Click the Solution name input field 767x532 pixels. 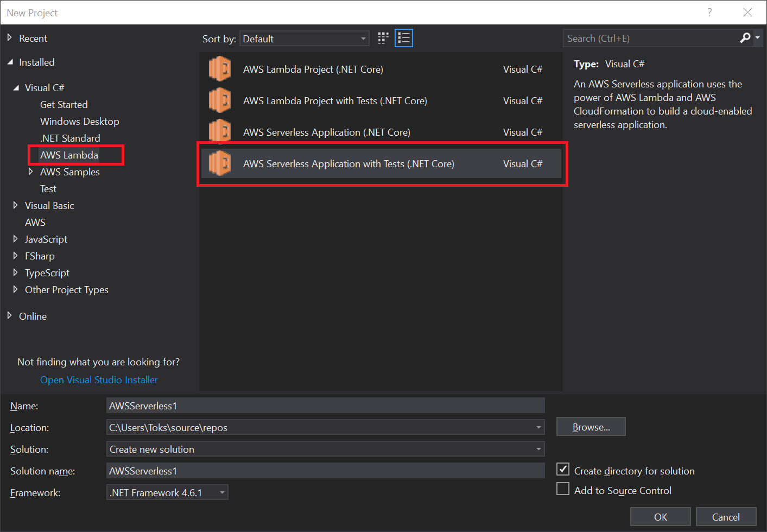point(326,471)
